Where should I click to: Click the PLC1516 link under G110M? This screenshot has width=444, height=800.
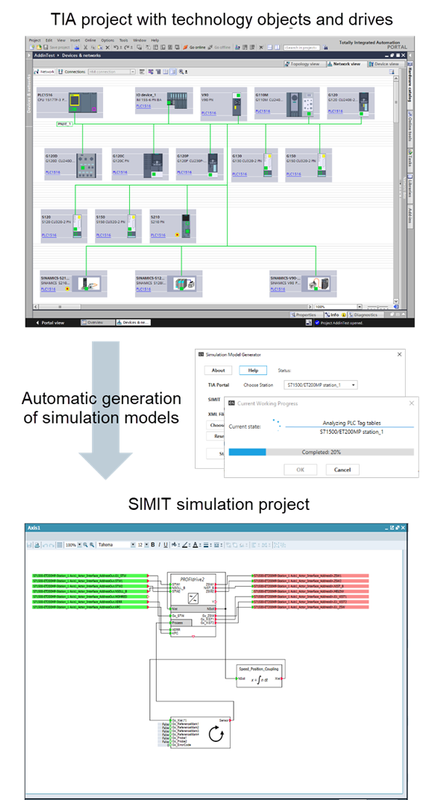pos(263,111)
